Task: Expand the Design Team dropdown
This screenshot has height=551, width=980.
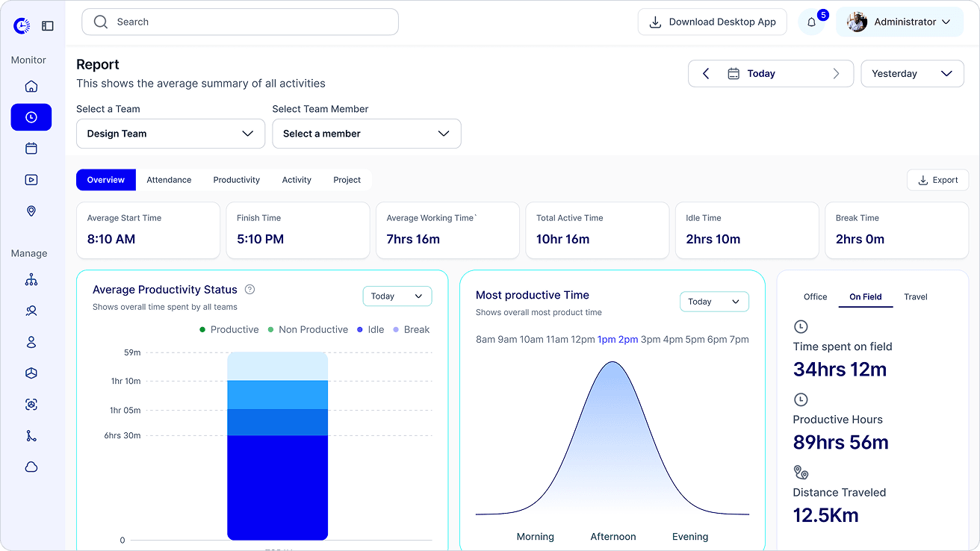Action: pyautogui.click(x=170, y=134)
